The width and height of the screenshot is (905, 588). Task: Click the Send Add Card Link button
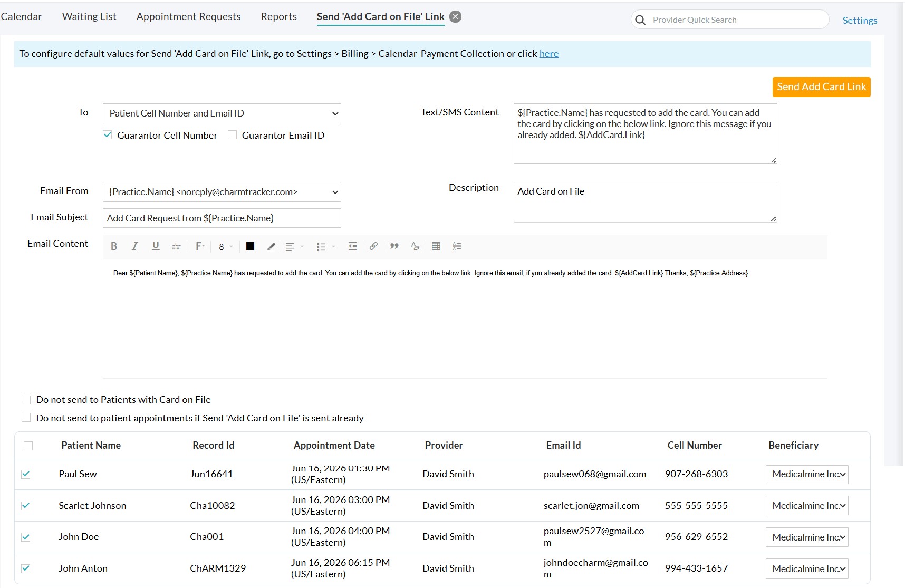[821, 87]
